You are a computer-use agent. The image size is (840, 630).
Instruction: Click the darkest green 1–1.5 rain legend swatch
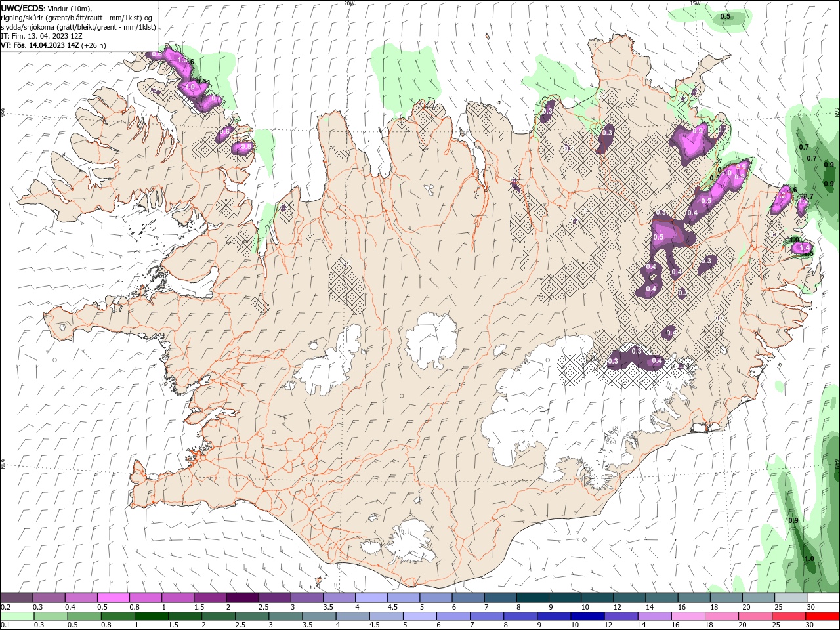pyautogui.click(x=151, y=616)
